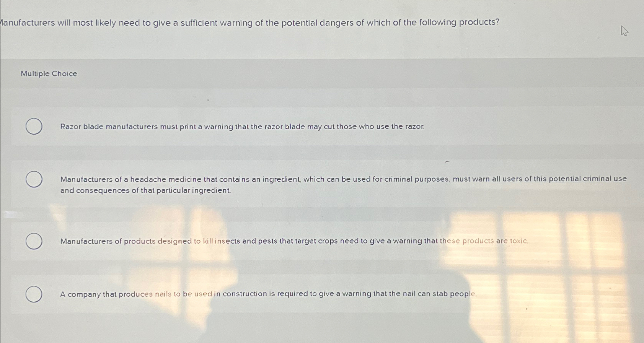Click the first answer choice circle
This screenshot has height=343, width=644.
coord(34,126)
